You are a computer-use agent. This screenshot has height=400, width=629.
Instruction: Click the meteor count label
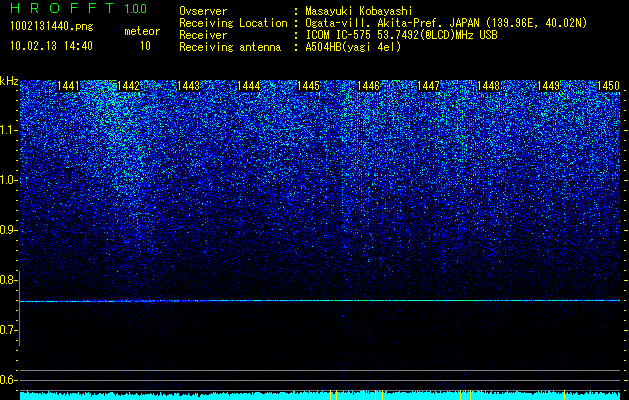tap(142, 31)
